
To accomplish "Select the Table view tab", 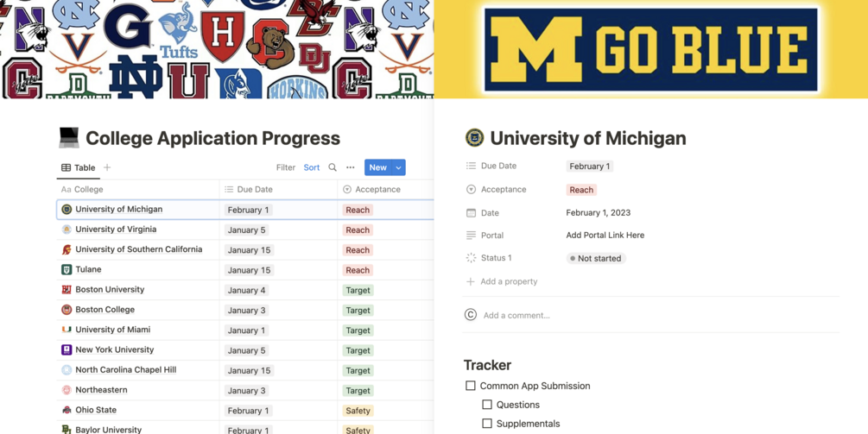I will [79, 167].
